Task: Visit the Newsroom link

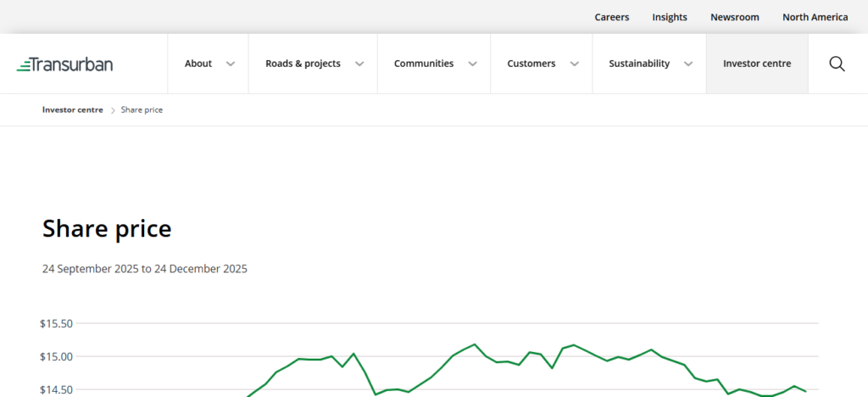Action: point(734,17)
